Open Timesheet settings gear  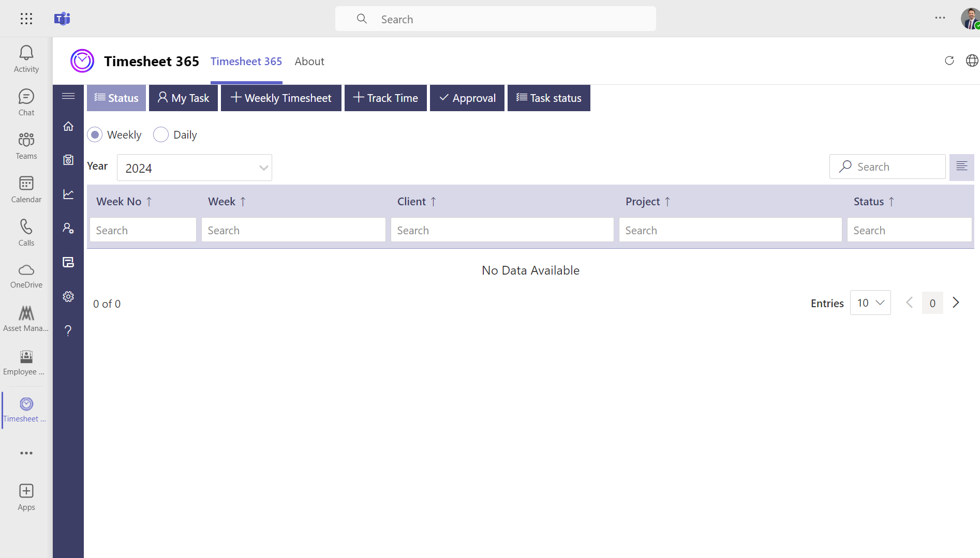[68, 296]
